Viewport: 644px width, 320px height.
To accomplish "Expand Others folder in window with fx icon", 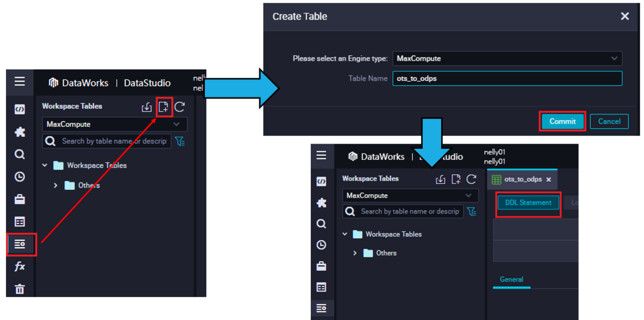I will point(56,185).
